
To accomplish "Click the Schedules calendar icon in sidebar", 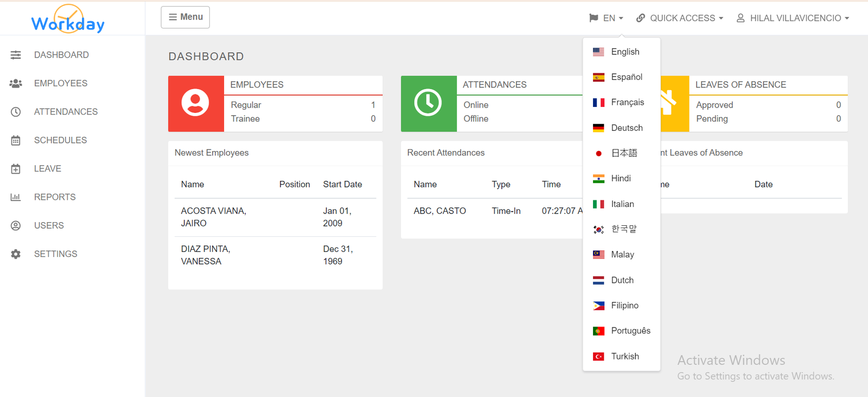I will coord(16,141).
